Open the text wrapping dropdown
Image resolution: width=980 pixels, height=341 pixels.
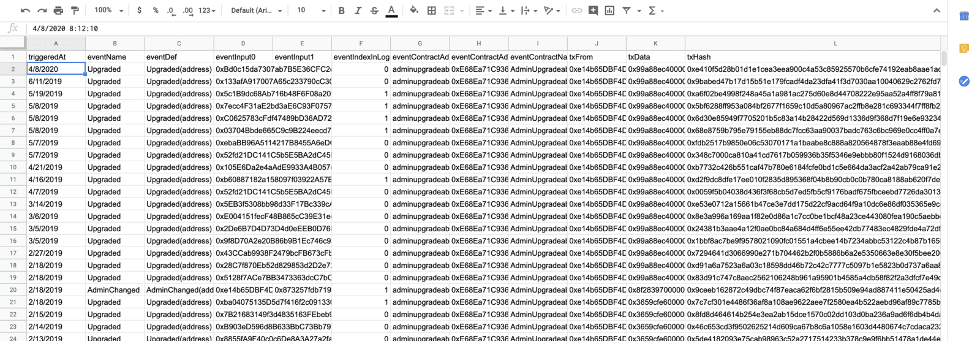click(x=528, y=10)
